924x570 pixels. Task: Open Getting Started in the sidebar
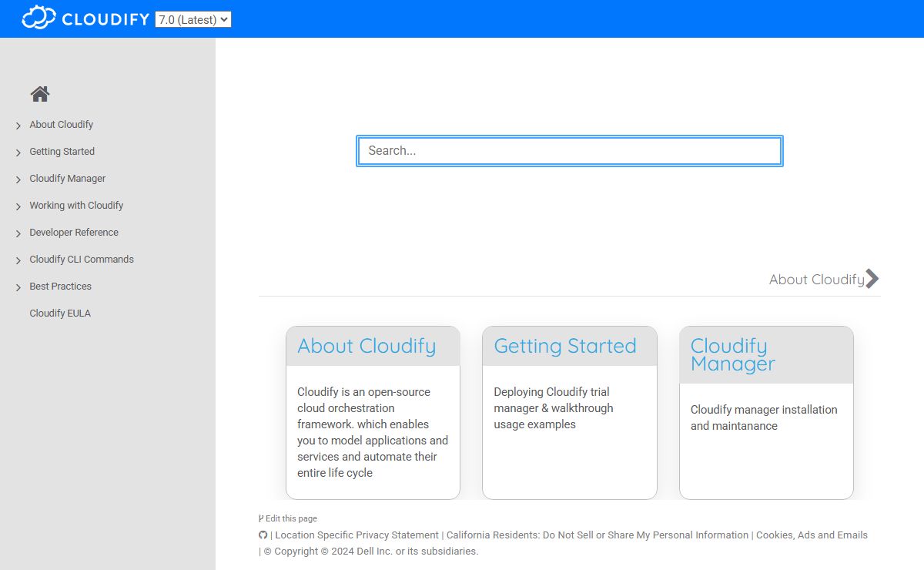[62, 152]
